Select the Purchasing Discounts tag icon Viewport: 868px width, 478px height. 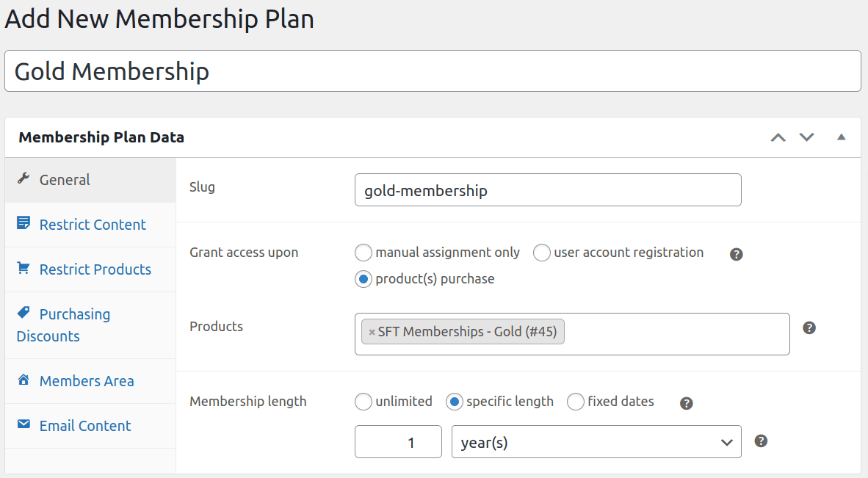tap(23, 314)
